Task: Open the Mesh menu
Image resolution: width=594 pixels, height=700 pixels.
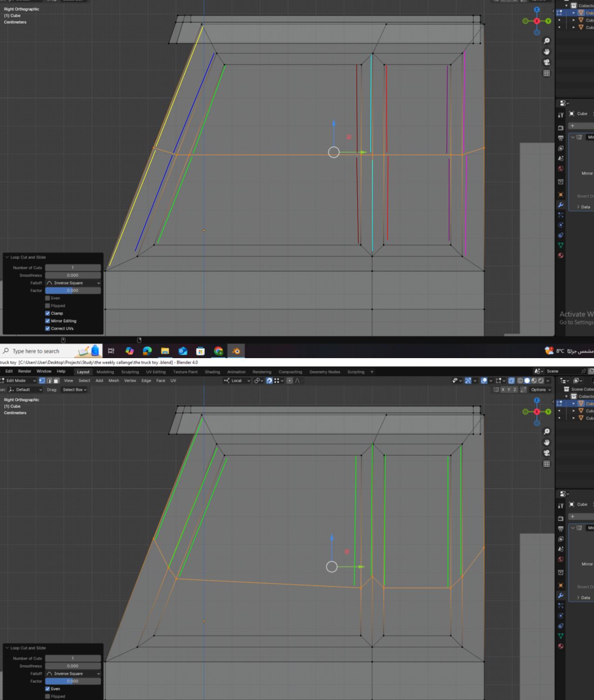Action: tap(113, 380)
